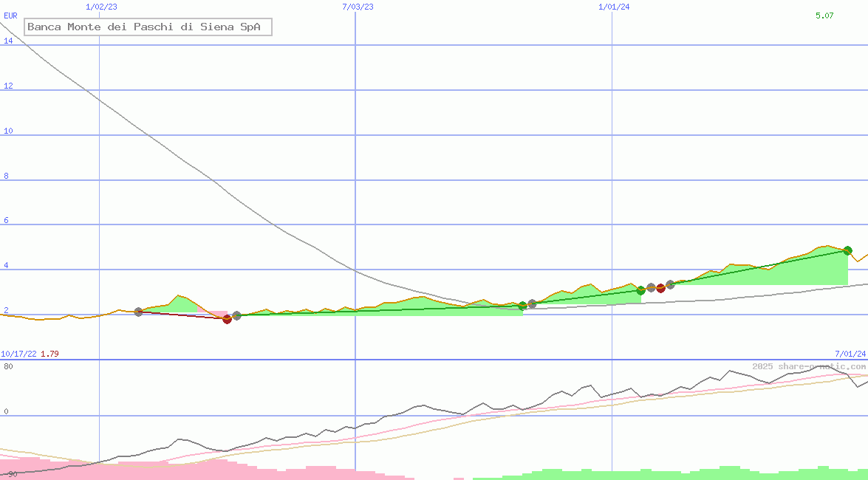Image resolution: width=868 pixels, height=480 pixels.
Task: Open the share-o-matic.com watermark link
Action: point(809,366)
